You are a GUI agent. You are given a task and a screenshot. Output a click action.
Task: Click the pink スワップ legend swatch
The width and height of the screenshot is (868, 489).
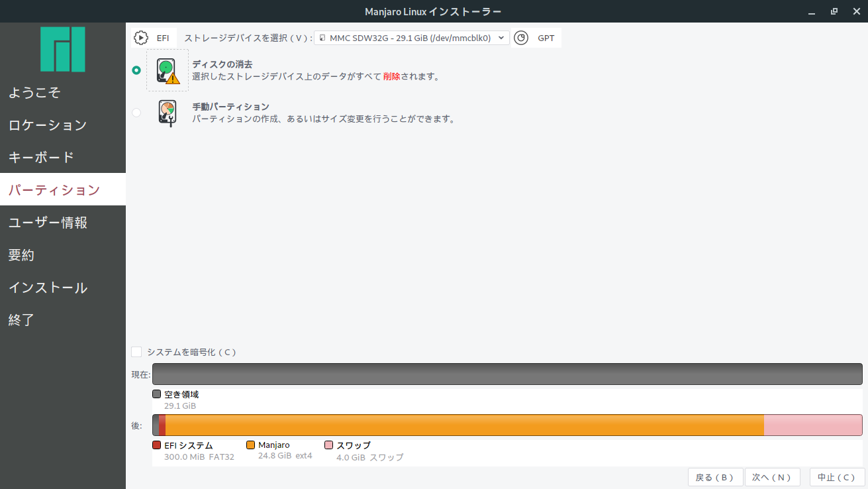tap(329, 445)
